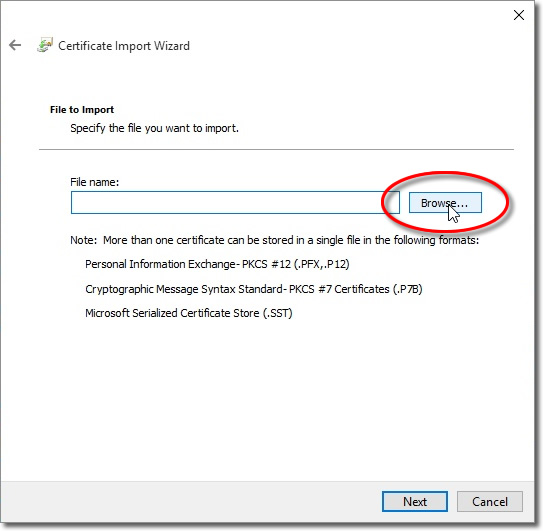Click the horizontal separator under the heading

pos(276,150)
